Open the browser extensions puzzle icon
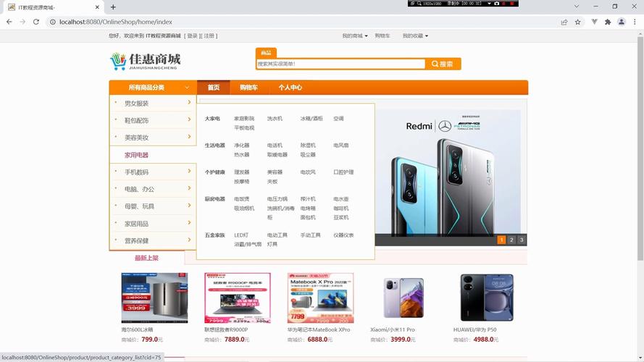The image size is (644, 362). point(608,22)
